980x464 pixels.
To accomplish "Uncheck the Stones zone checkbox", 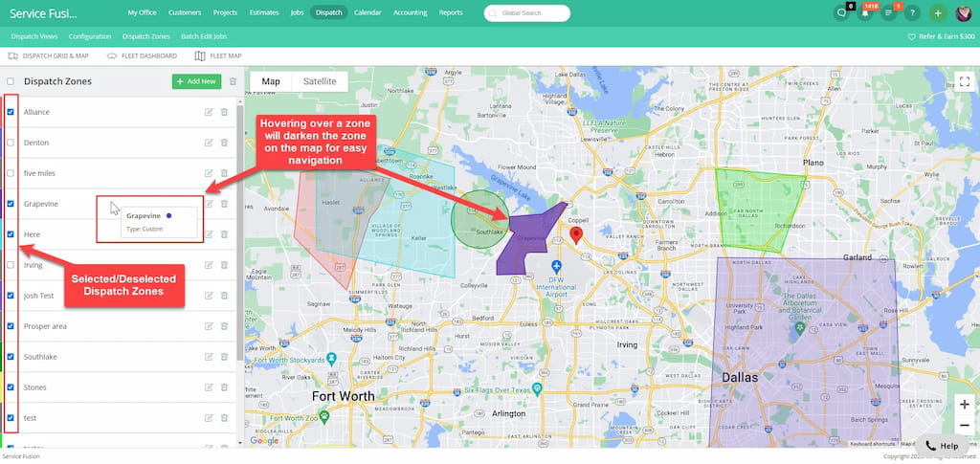I will (x=11, y=387).
